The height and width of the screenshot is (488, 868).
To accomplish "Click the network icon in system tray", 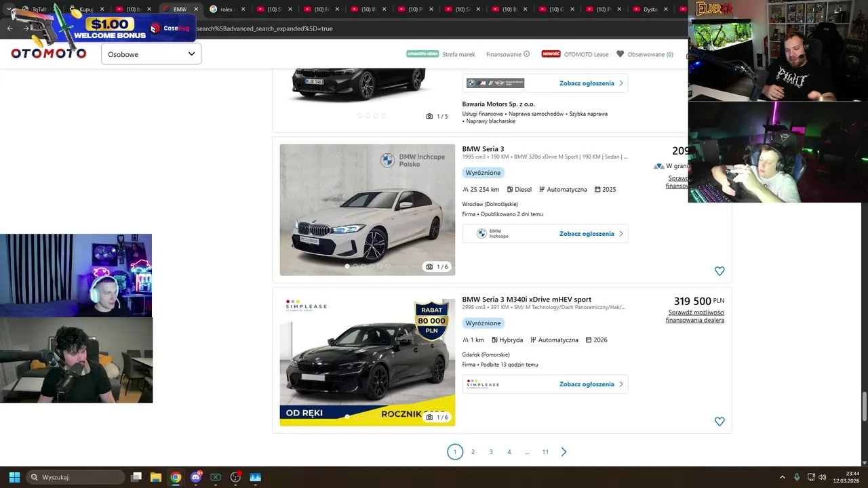I will tap(811, 477).
